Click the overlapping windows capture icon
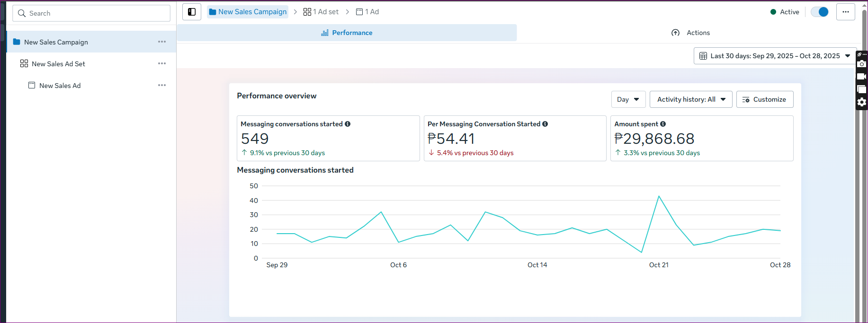 (x=862, y=89)
